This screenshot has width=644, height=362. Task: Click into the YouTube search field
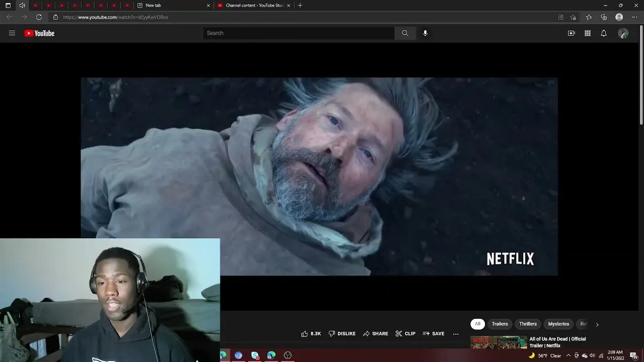point(299,33)
